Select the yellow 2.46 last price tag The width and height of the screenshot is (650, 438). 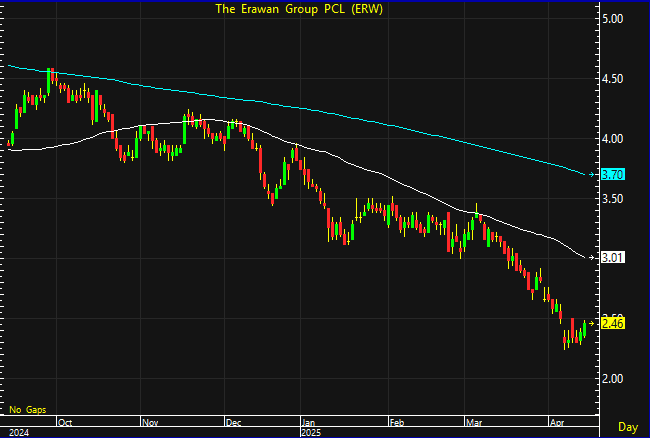pyautogui.click(x=613, y=324)
